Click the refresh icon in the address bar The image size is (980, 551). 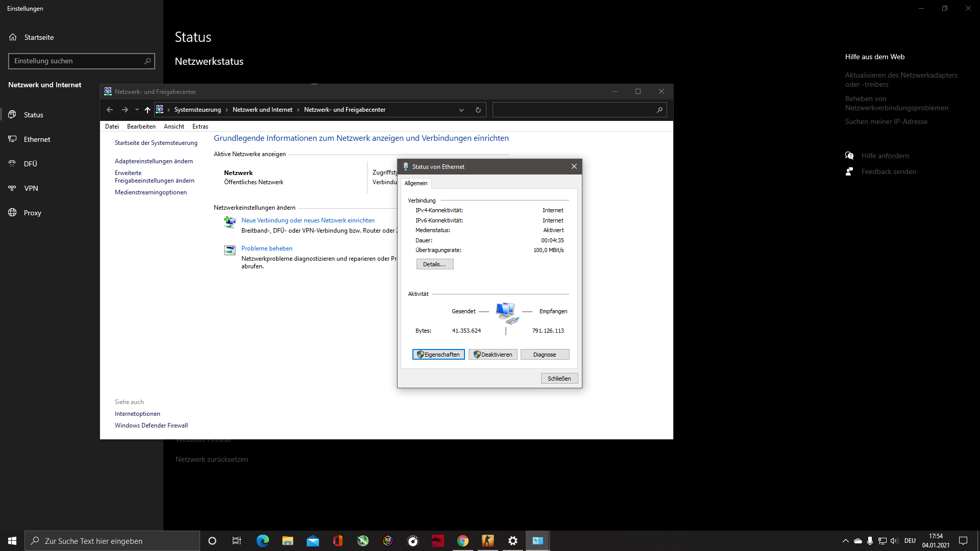tap(478, 109)
